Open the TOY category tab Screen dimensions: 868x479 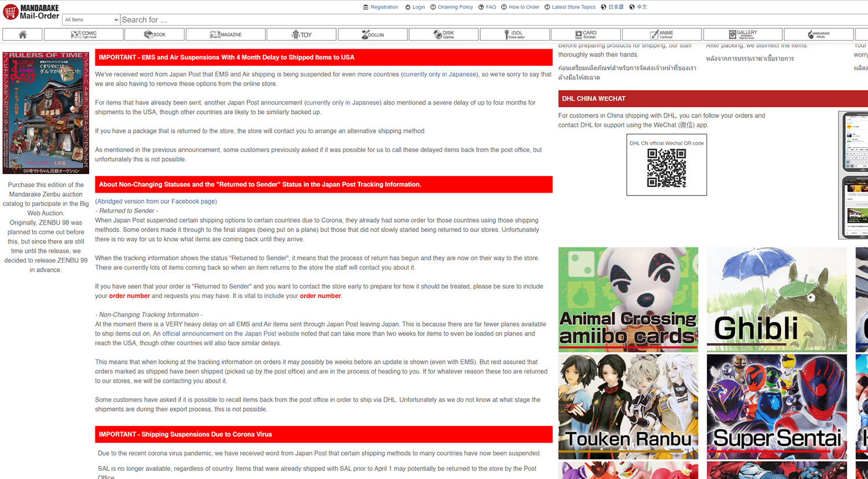click(x=302, y=35)
